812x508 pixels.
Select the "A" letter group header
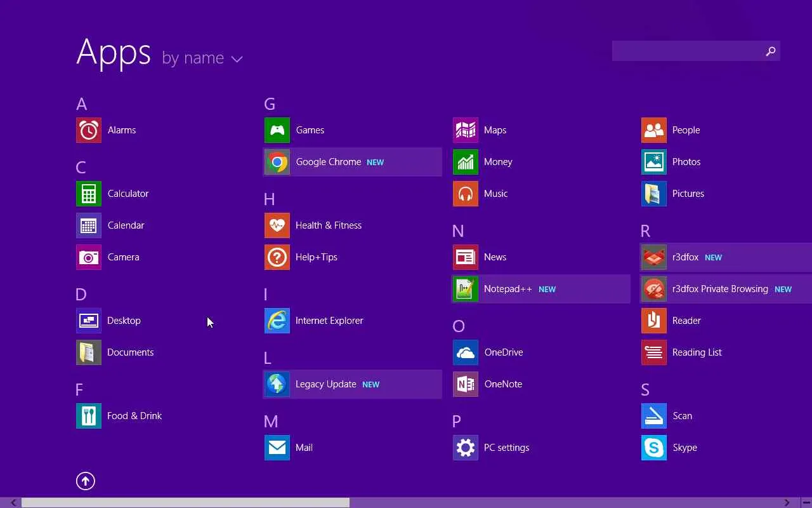coord(81,104)
